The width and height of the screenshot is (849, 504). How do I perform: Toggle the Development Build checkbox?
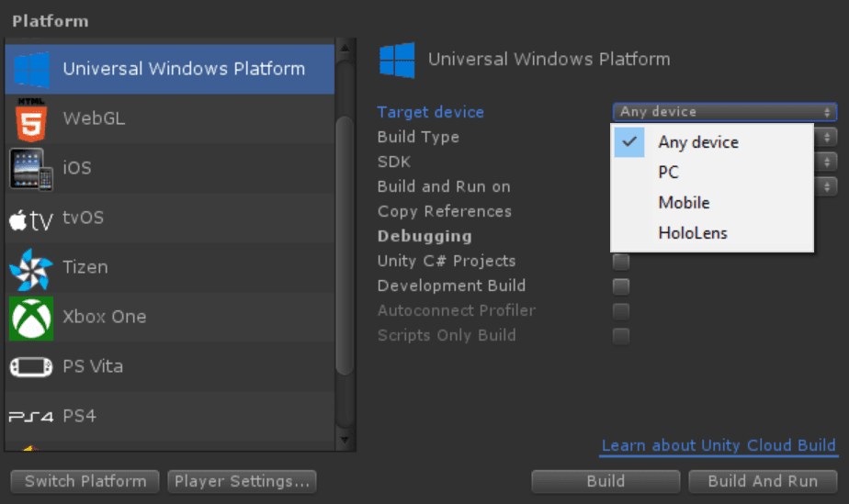click(x=621, y=286)
